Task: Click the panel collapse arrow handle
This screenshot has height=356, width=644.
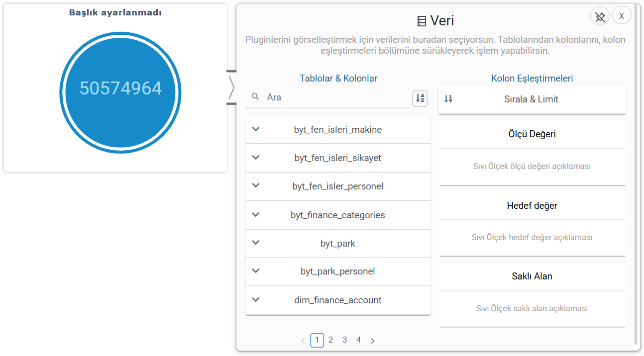Action: point(231,88)
